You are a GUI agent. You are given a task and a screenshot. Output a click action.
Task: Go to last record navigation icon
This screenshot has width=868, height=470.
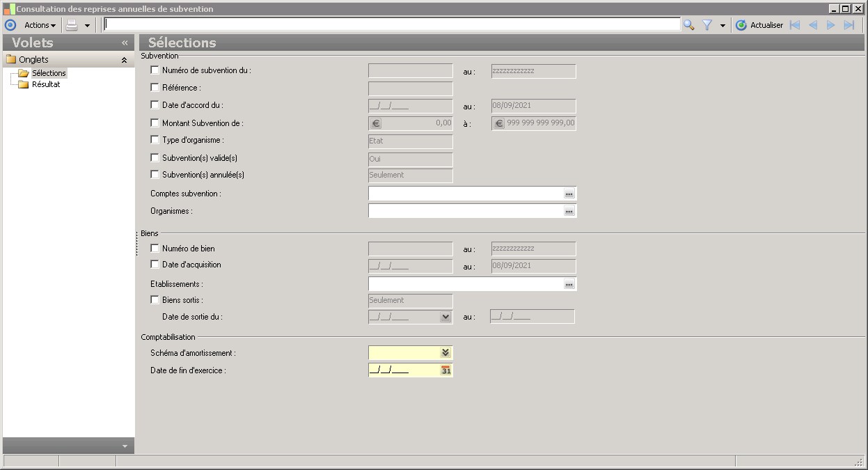pyautogui.click(x=849, y=25)
